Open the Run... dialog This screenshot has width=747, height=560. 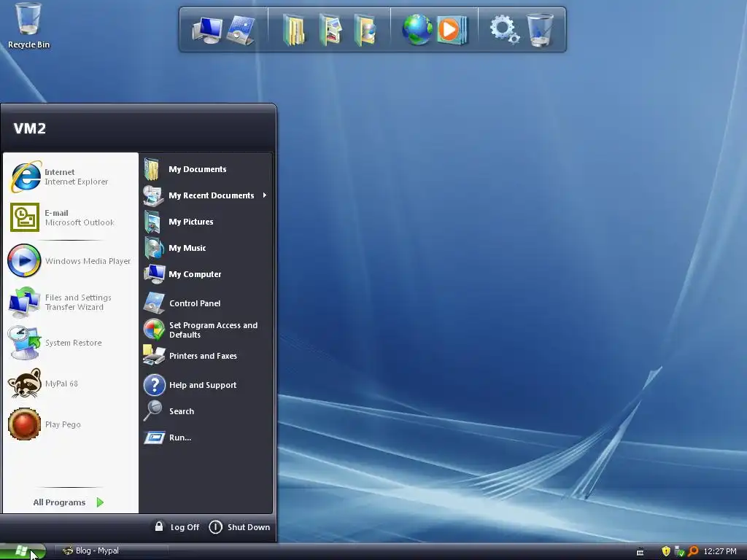click(x=206, y=437)
